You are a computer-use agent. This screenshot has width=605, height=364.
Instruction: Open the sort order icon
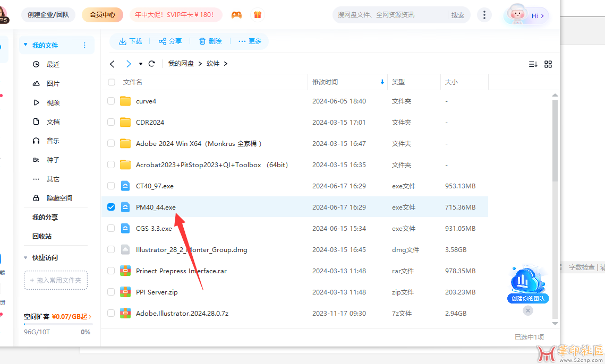[x=533, y=64]
